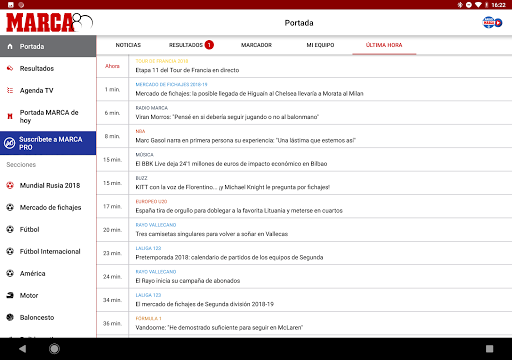512x360 pixels.
Task: Tap the MARCA logo in header
Action: (x=49, y=23)
